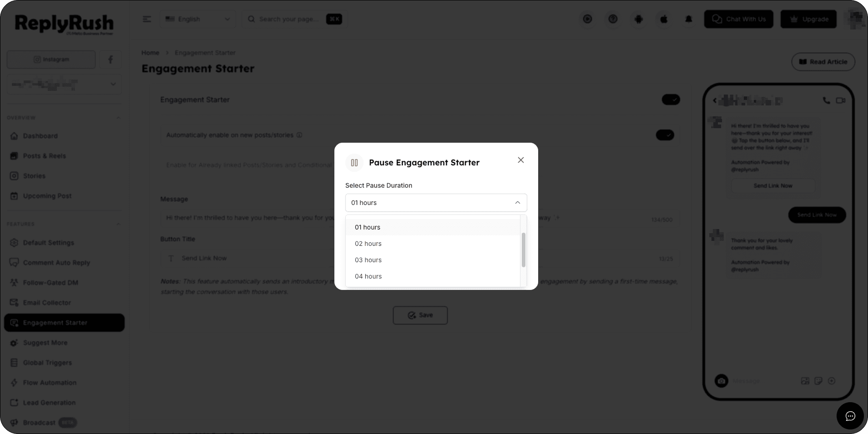Open the Stories sidebar item
868x434 pixels.
tap(64, 176)
